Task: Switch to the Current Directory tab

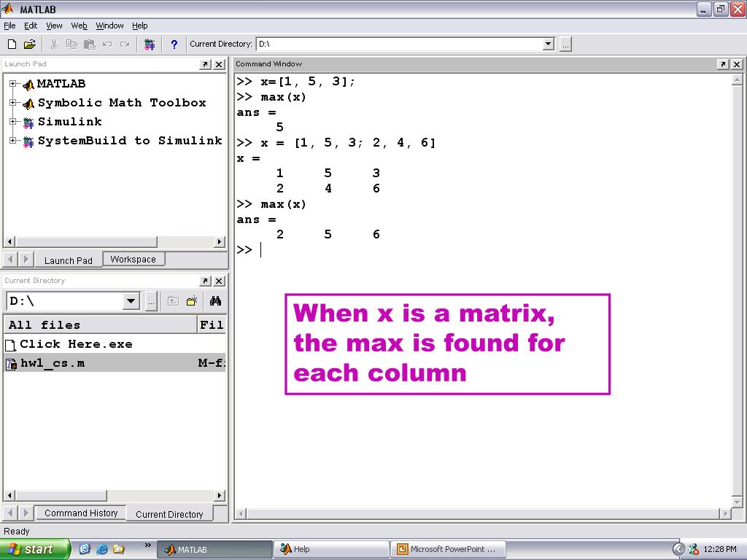Action: (x=169, y=514)
